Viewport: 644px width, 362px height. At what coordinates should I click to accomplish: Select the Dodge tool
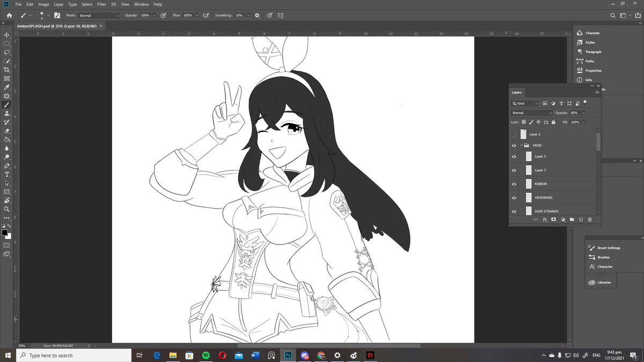point(7,157)
